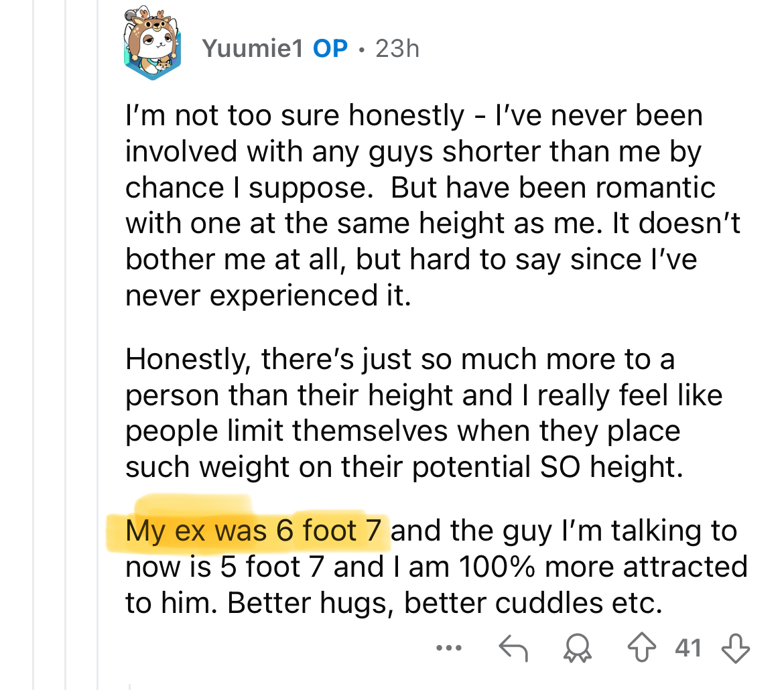Screen dimensions: 784x690
Task: Open the three-dot more options menu
Action: coord(448,648)
